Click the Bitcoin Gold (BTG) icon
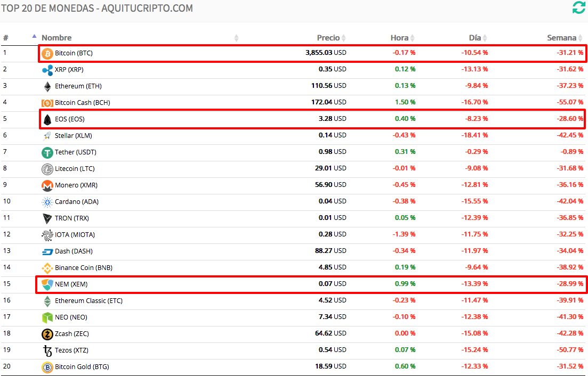 click(x=47, y=367)
